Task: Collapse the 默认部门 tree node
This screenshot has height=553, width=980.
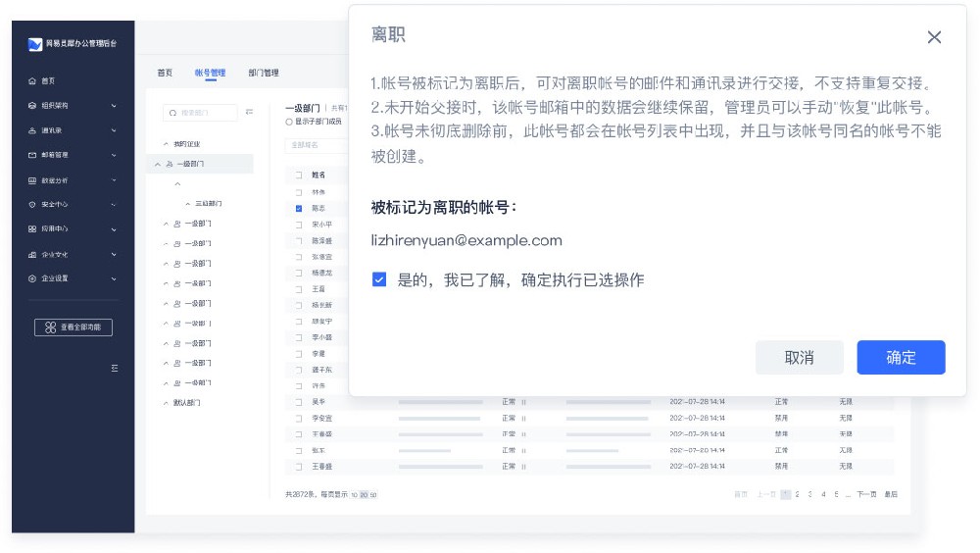Action: [x=166, y=403]
